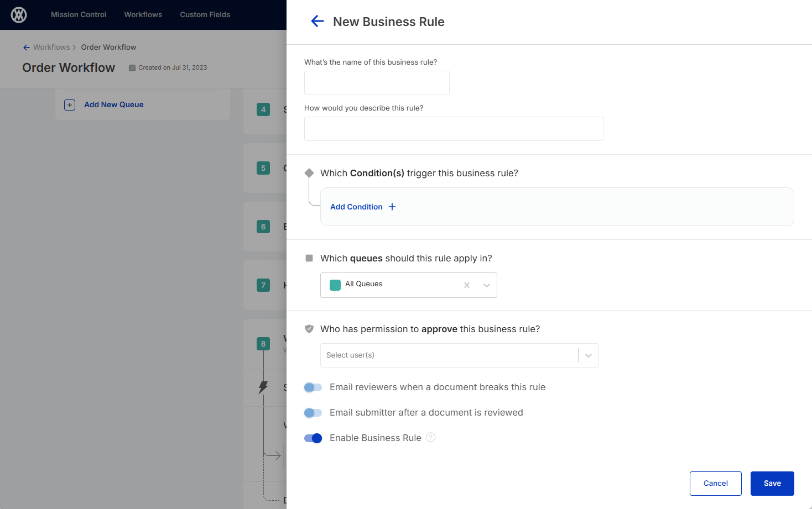Click the help icon next to Enable Business Rule
Screen dimensions: 812x509
(x=431, y=437)
